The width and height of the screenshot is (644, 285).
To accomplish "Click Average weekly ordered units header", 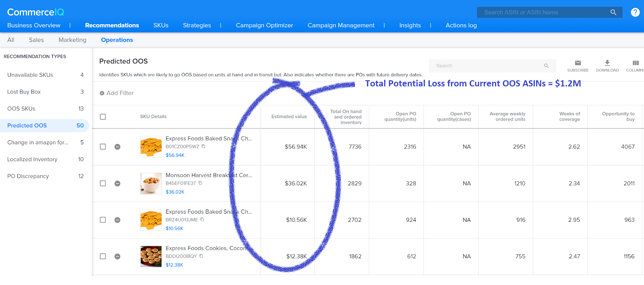I will (x=508, y=116).
